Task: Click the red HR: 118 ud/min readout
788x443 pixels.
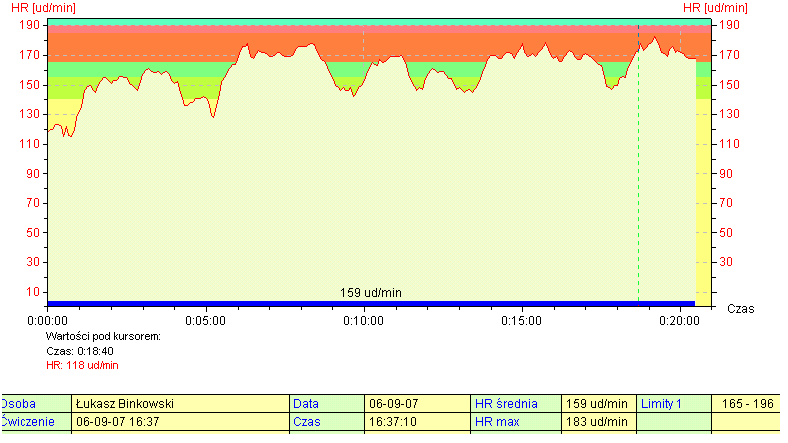Action: click(82, 365)
